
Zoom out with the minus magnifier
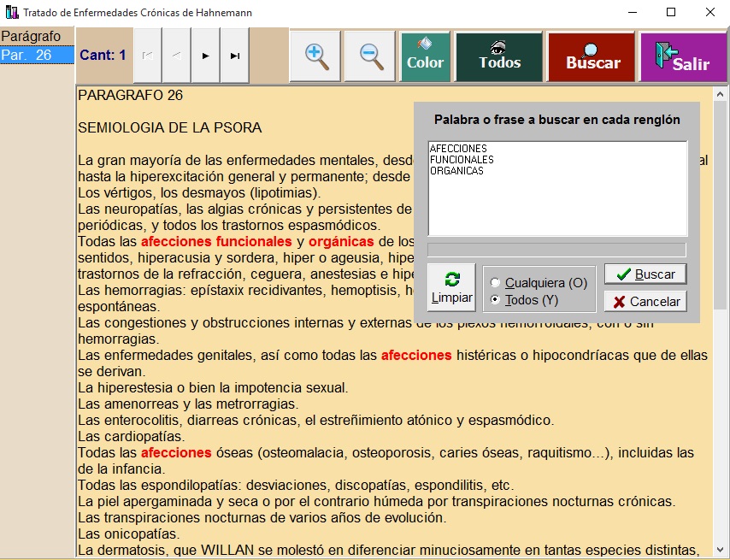[x=370, y=56]
